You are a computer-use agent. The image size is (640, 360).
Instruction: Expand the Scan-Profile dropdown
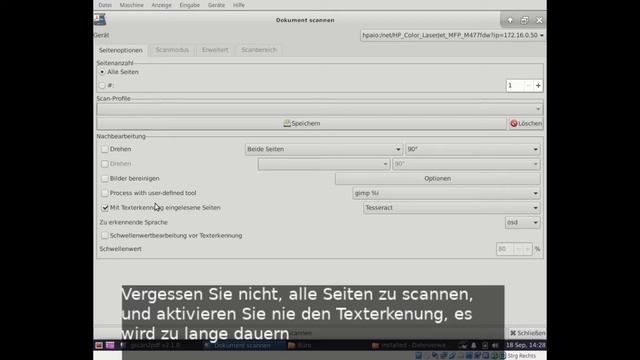pos(320,109)
